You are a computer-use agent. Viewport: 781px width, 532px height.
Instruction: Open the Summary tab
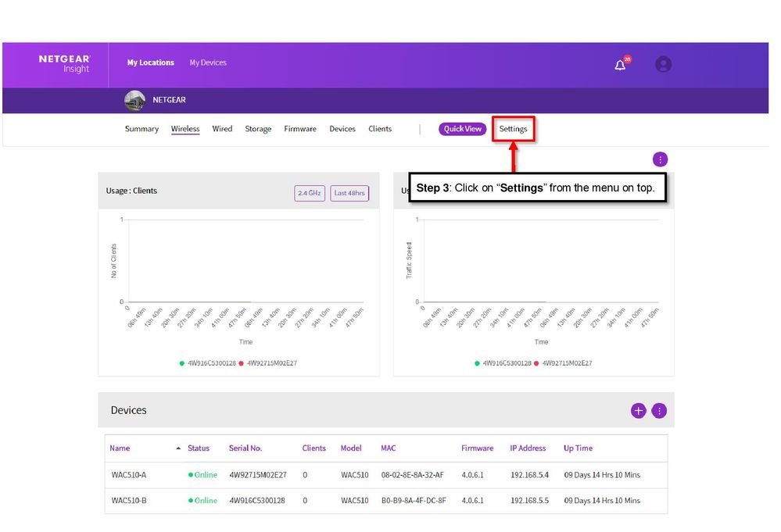tap(142, 129)
